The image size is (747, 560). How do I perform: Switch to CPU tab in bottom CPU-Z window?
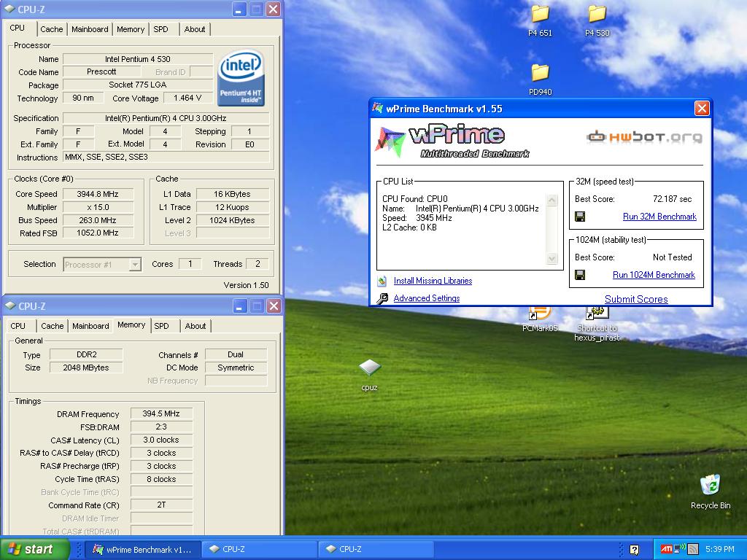(18, 326)
